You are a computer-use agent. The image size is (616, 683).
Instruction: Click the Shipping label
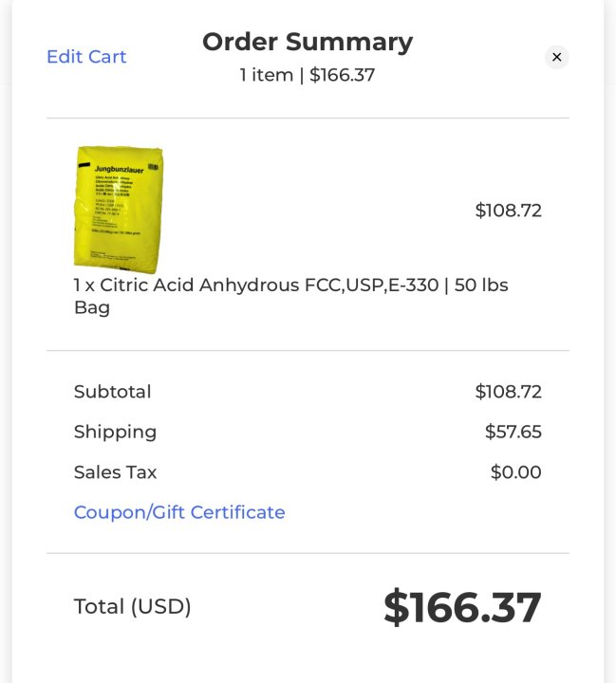pyautogui.click(x=115, y=433)
